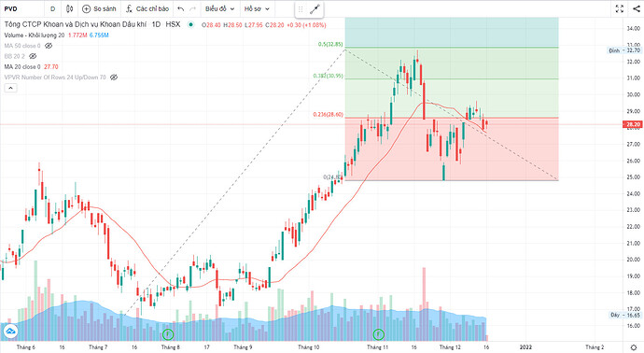Click the company name title text

(x=76, y=24)
